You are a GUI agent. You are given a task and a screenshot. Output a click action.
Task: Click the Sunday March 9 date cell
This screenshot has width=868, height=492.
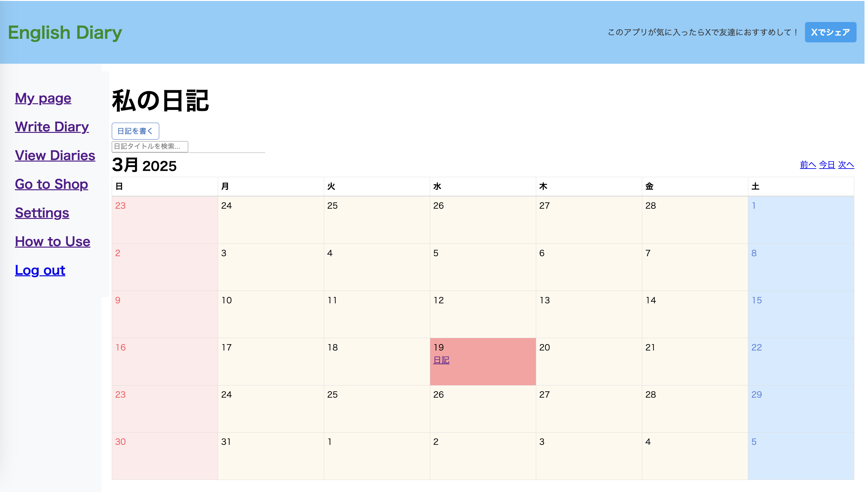(x=164, y=314)
